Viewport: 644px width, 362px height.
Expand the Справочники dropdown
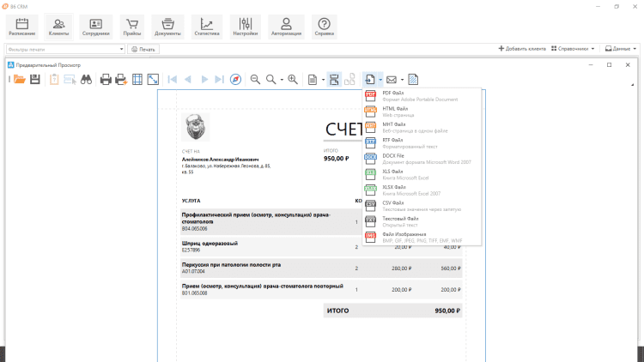573,48
